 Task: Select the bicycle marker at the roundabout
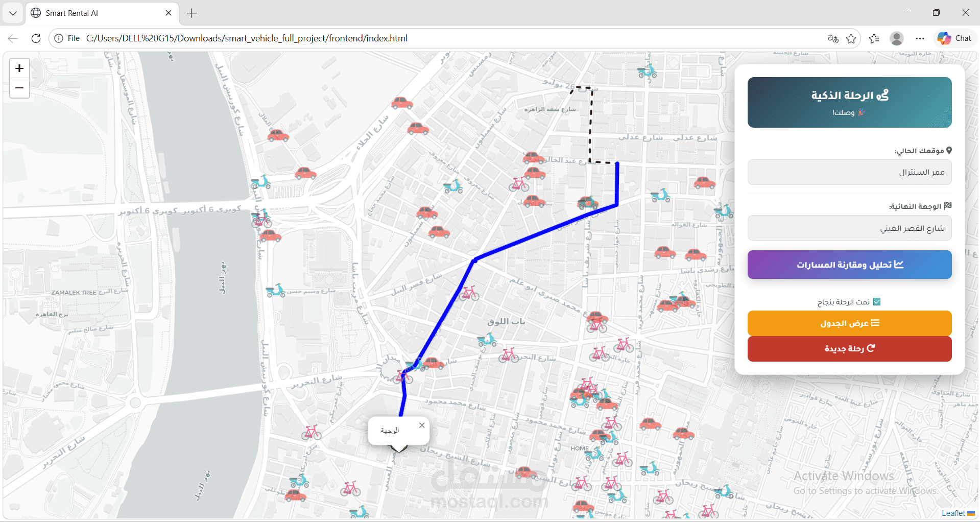point(403,377)
